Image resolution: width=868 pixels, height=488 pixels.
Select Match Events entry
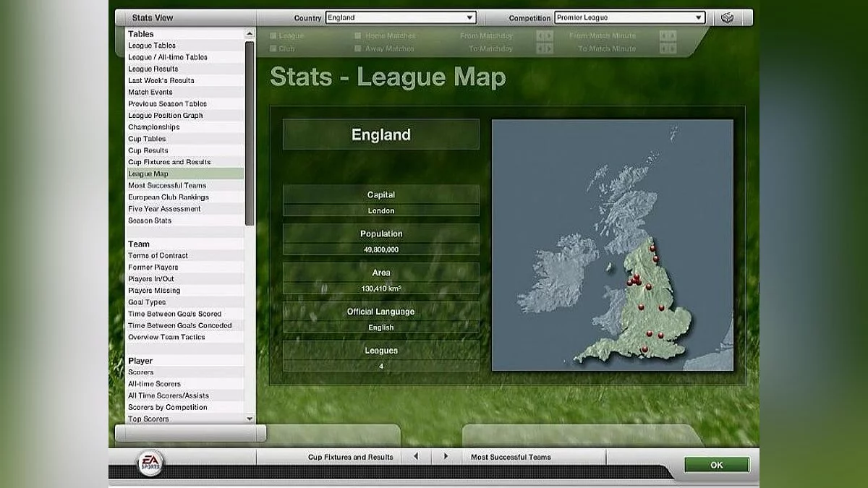[184, 92]
